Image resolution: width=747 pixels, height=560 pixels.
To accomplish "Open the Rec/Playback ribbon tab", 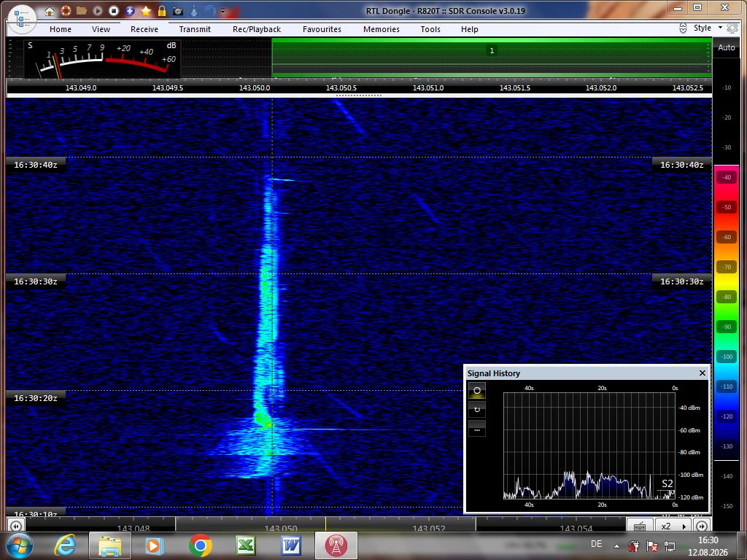I will 257,29.
